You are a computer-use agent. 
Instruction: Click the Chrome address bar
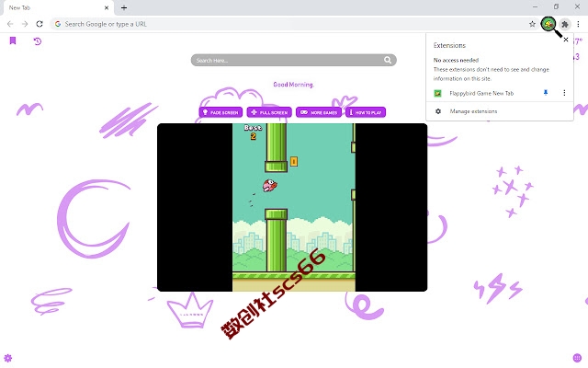pos(292,24)
